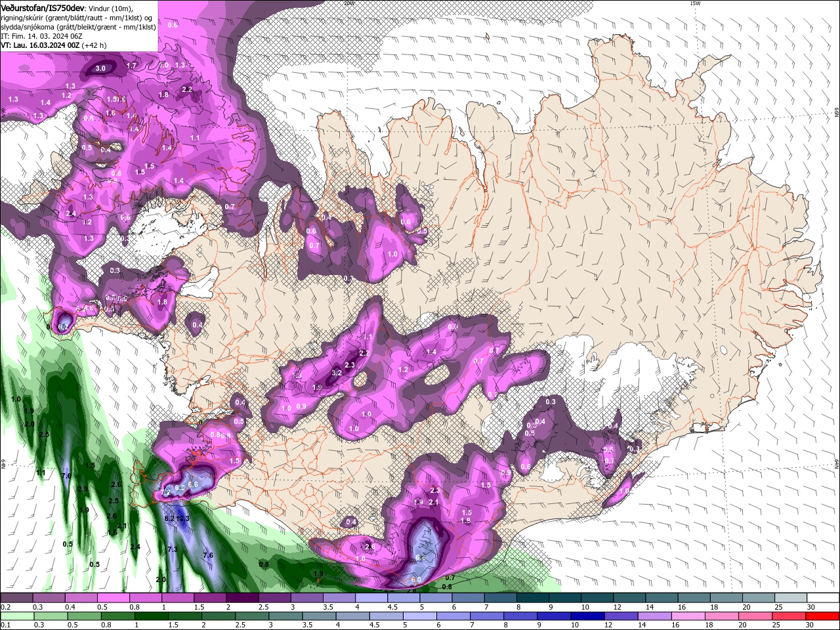Image resolution: width=840 pixels, height=630 pixels.
Task: Click the 3.2 snowfall value in central Iceland
Action: click(337, 373)
